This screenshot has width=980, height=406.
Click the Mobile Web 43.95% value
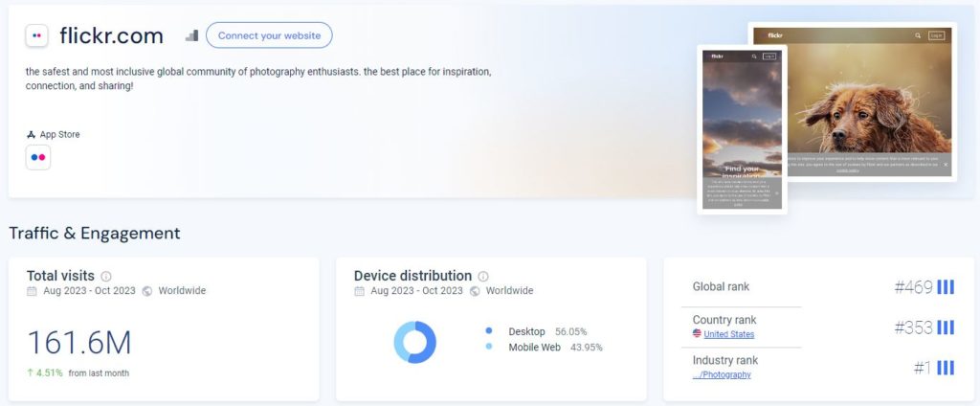pyautogui.click(x=587, y=348)
